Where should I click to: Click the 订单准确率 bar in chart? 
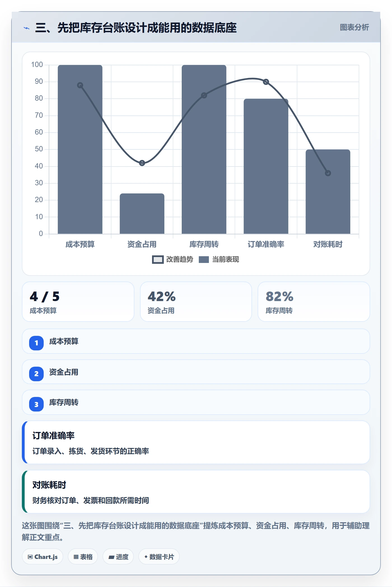click(x=266, y=166)
